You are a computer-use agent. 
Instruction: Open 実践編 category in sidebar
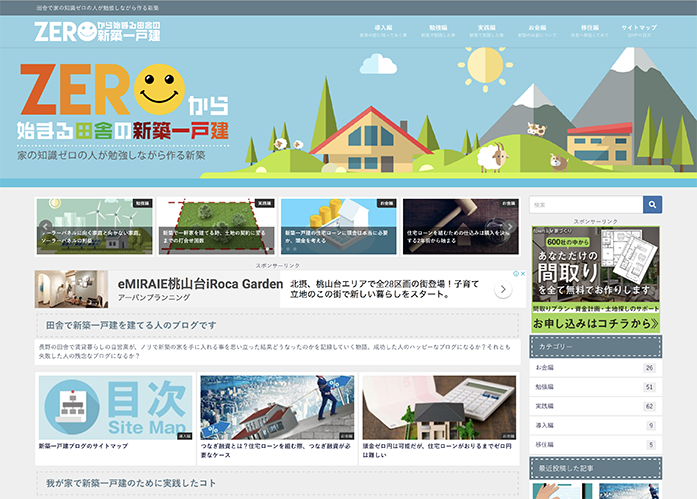pyautogui.click(x=596, y=406)
